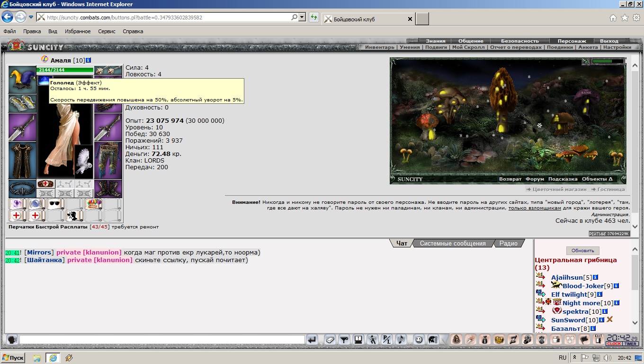
Task: Select the Чат tab
Action: [402, 244]
